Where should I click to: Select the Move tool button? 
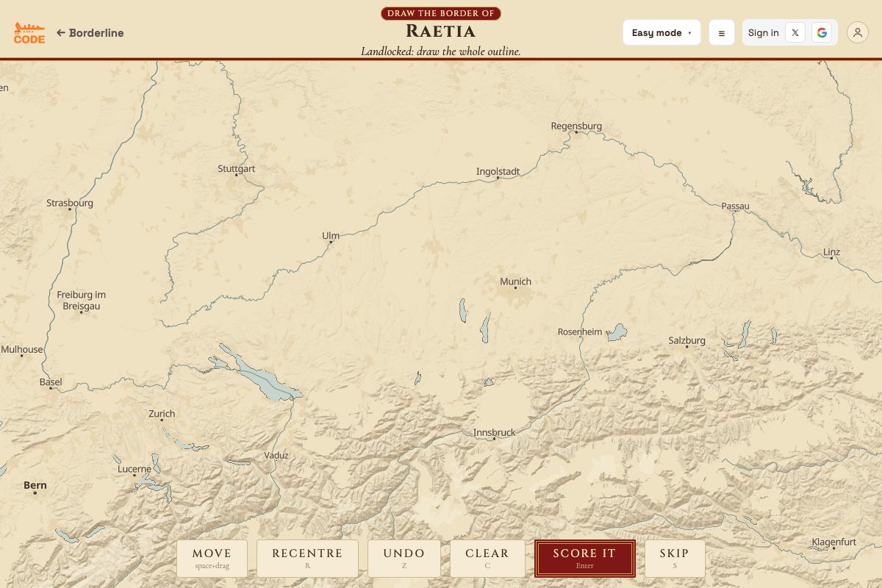[x=212, y=559]
